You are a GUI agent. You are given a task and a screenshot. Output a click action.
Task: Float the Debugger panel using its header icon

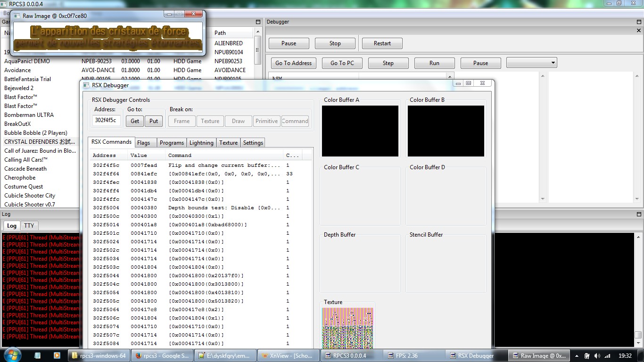pyautogui.click(x=639, y=22)
